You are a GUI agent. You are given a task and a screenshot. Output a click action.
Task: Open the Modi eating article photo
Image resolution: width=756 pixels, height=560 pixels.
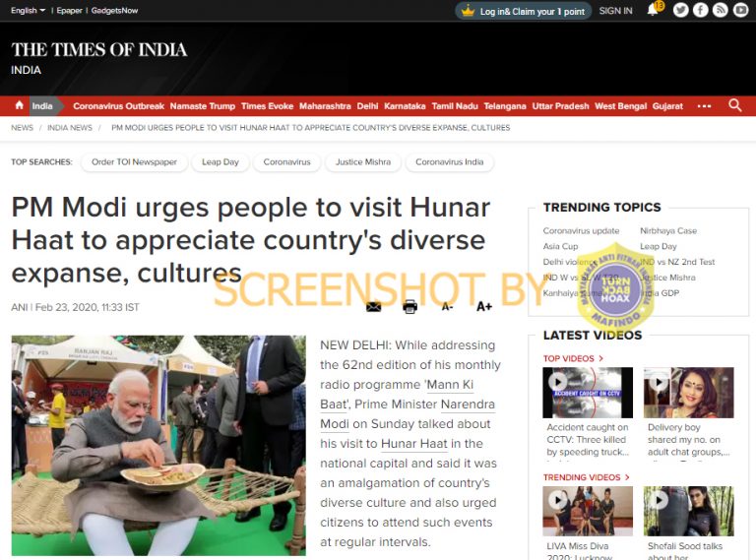(158, 445)
